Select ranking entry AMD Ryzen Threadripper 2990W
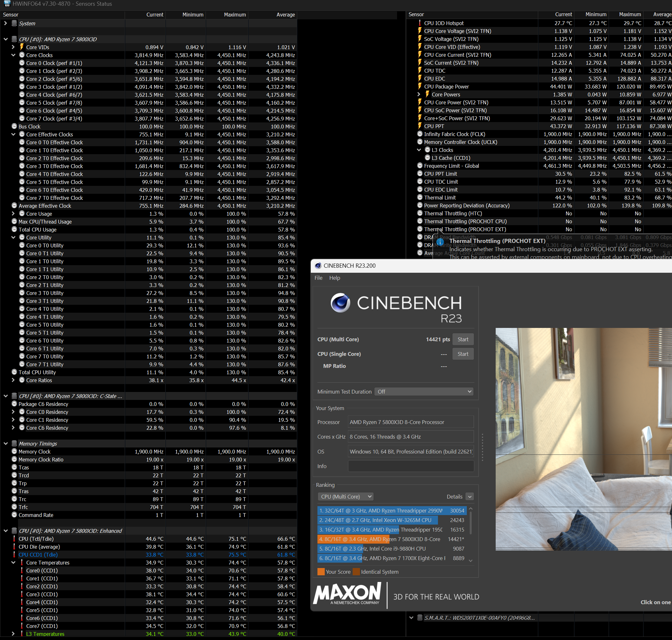The width and height of the screenshot is (672, 640). click(392, 510)
